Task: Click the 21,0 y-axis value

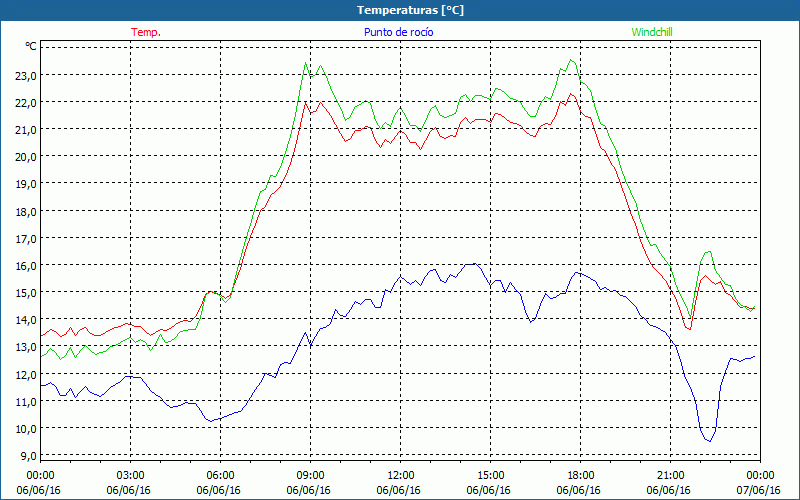Action: 27,130
